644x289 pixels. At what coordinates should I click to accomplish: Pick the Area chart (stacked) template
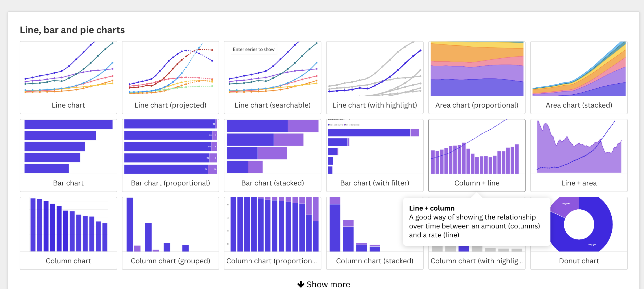pos(579,77)
